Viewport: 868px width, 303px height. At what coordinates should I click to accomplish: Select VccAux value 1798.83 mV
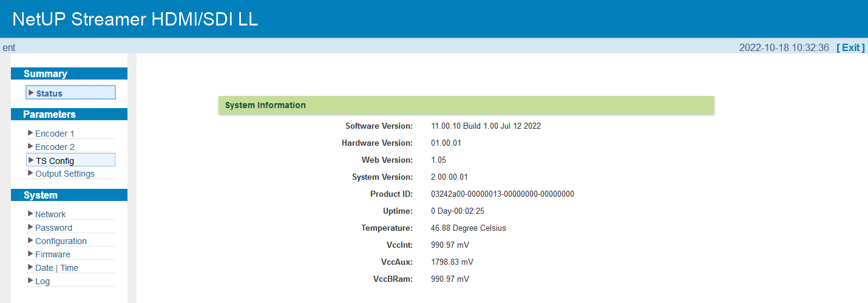click(x=452, y=262)
